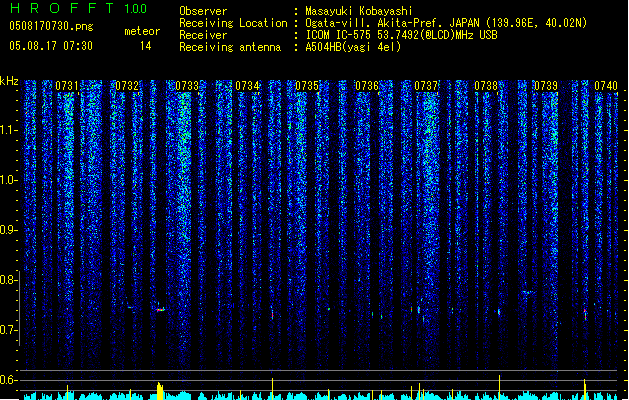The width and height of the screenshot is (629, 400).
Task: Click the kHz axis unit label
Action: [9, 81]
